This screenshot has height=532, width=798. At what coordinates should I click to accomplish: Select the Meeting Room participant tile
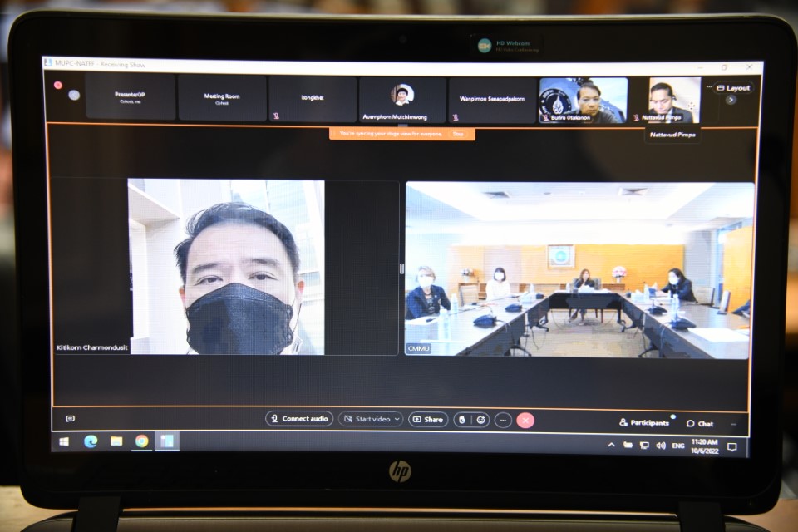(222, 98)
